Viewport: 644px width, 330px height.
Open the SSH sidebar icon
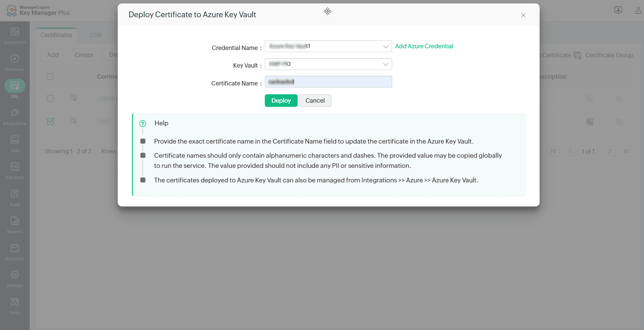tap(15, 140)
